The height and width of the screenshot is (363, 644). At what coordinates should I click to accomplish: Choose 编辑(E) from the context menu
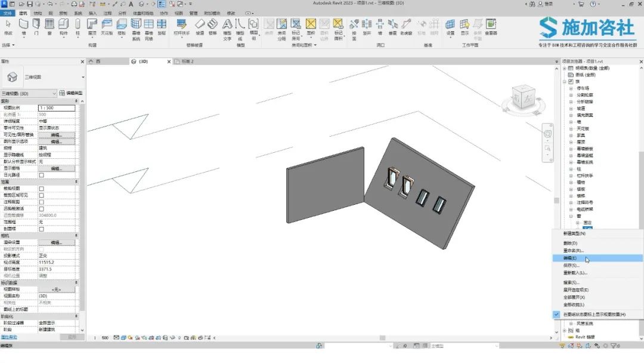point(597,258)
